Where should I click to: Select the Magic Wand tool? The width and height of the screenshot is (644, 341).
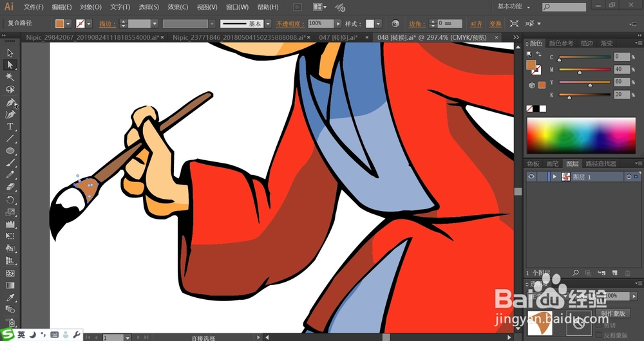10,77
